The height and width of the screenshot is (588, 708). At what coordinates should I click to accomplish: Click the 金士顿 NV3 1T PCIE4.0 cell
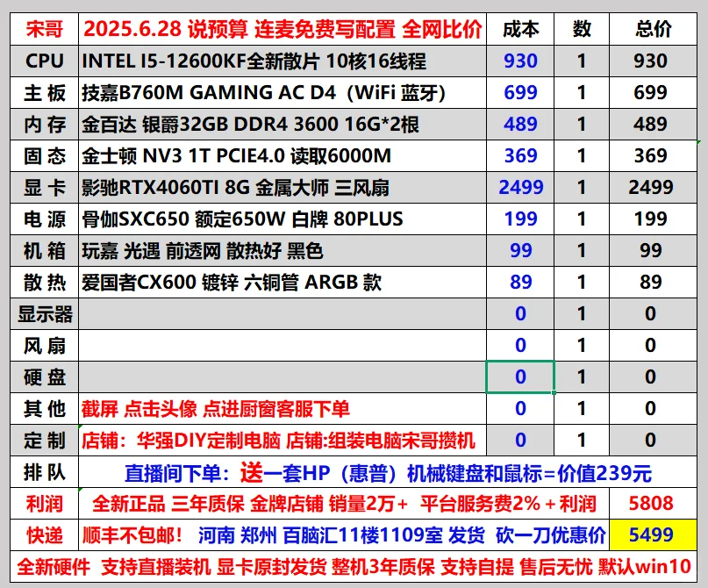click(x=282, y=156)
